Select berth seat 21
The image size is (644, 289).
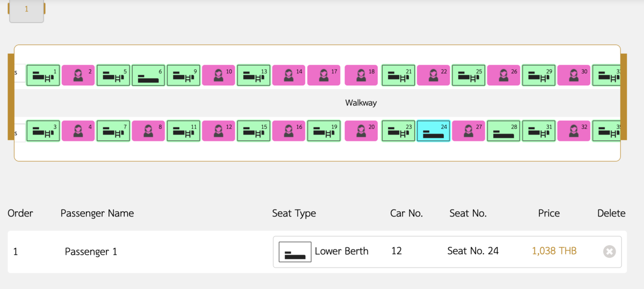(x=398, y=75)
